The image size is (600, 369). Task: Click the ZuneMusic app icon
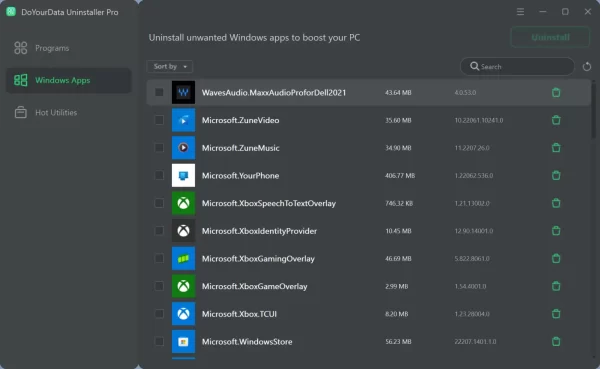[183, 147]
